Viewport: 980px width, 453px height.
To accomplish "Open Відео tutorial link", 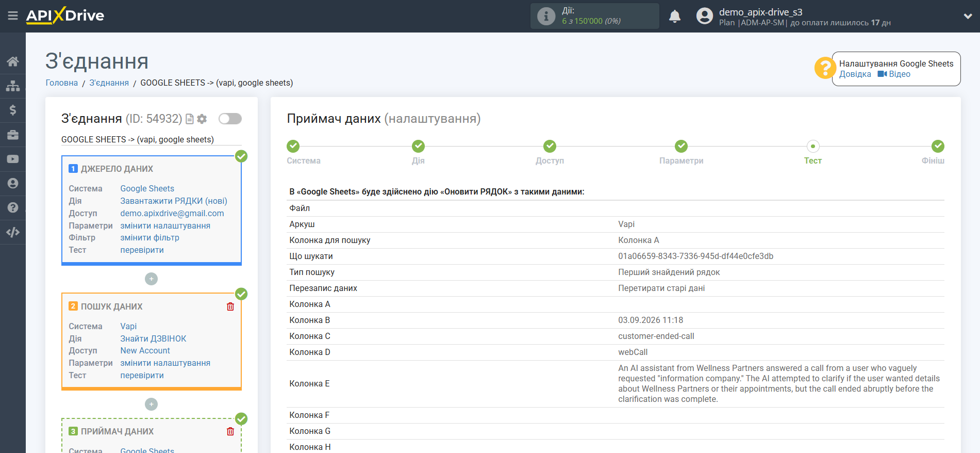I will (x=894, y=74).
